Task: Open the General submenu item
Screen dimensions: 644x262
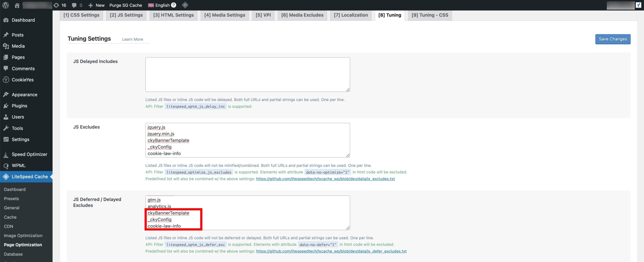Action: coord(12,208)
